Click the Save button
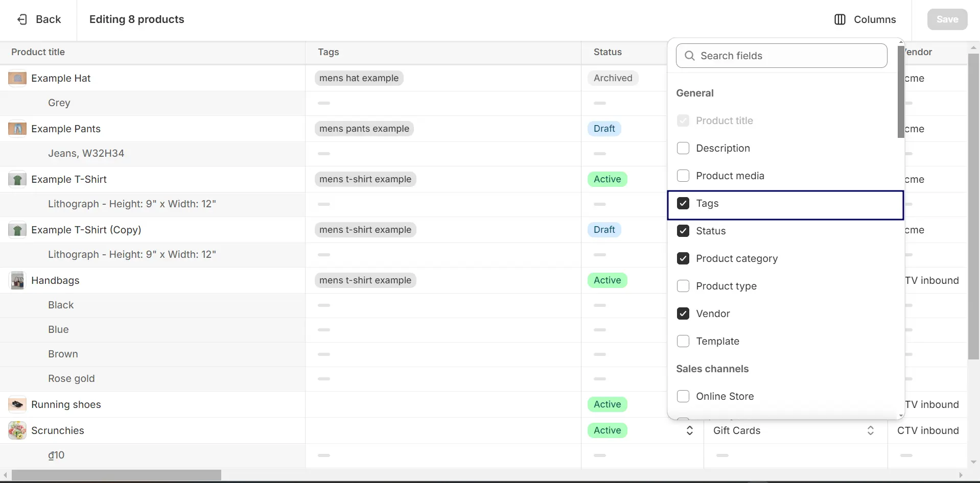Image resolution: width=980 pixels, height=483 pixels. click(947, 19)
